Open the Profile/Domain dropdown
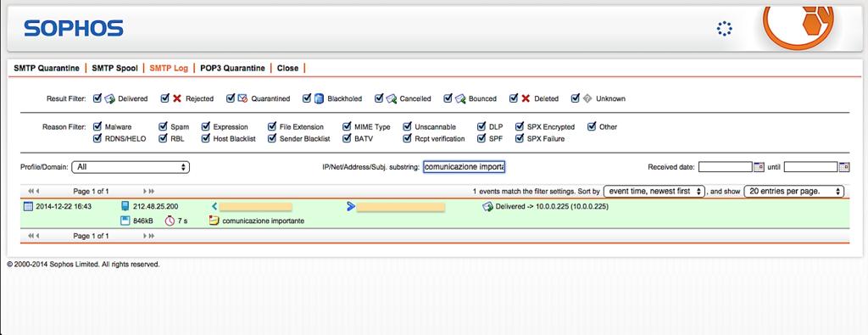 pyautogui.click(x=131, y=167)
